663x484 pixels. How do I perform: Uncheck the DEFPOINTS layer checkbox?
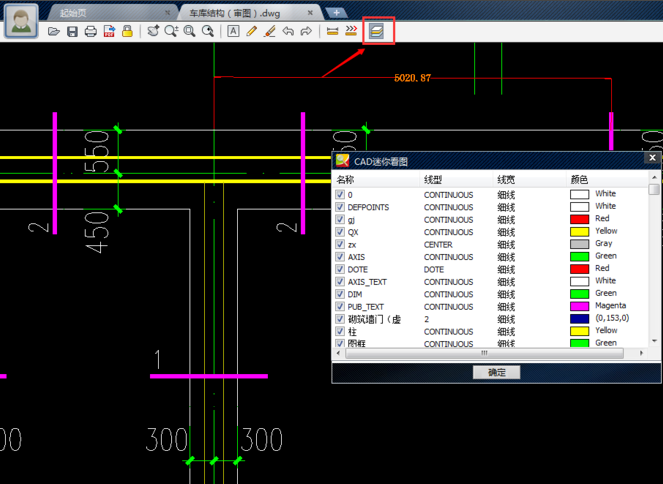click(340, 207)
